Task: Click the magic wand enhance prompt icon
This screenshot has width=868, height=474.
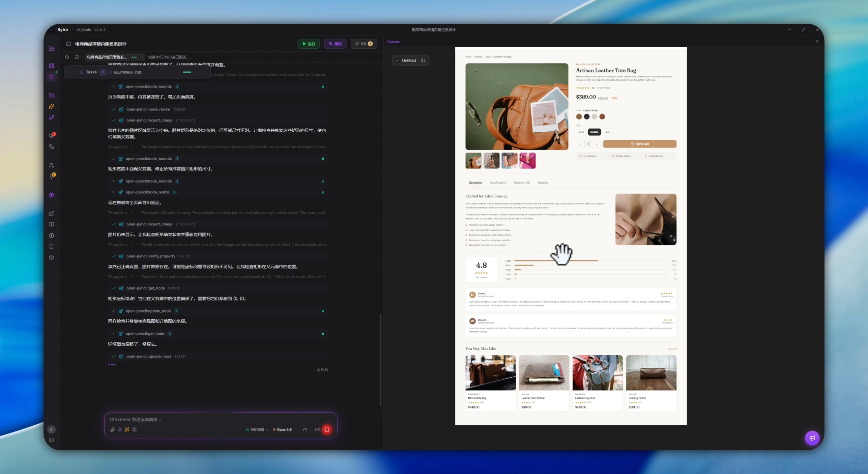Action: [x=127, y=430]
